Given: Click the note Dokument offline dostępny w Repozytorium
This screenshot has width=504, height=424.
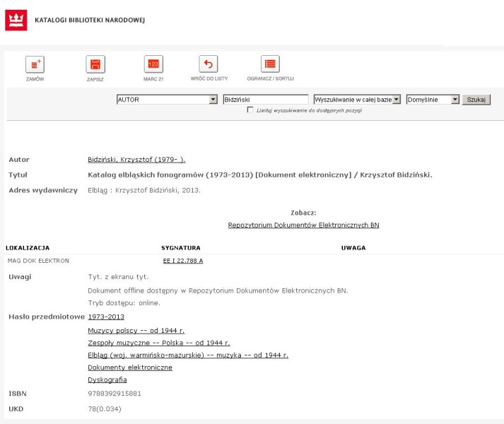Looking at the screenshot, I should click(x=218, y=290).
